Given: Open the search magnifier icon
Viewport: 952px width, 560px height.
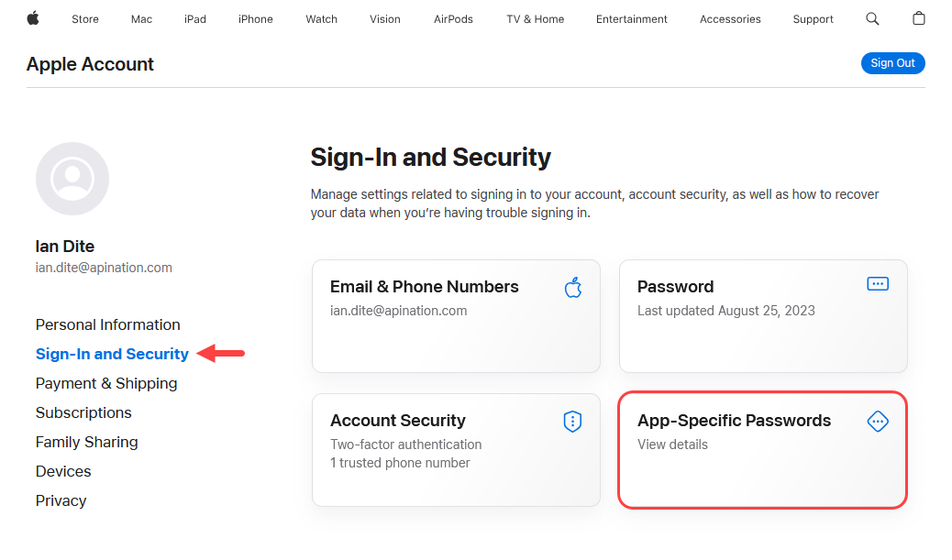Looking at the screenshot, I should click(872, 19).
